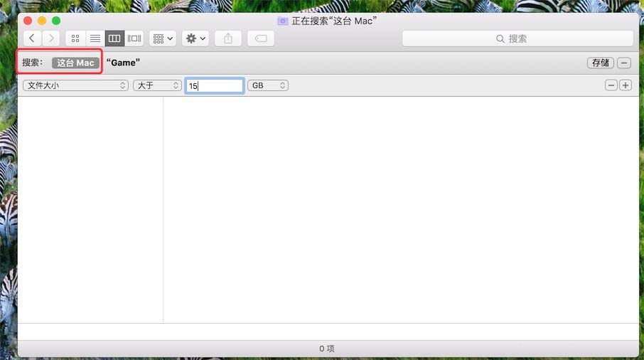Select the "Game" search scope
Screen dimensions: 644x360
[123, 63]
